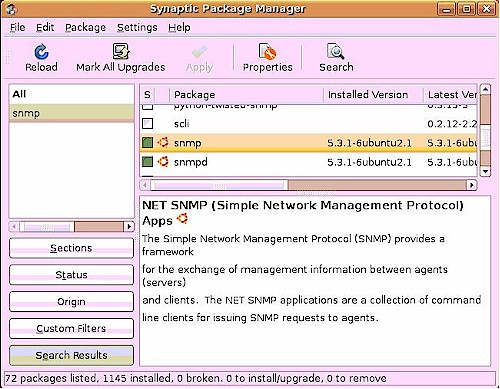Click the Search magnifier icon
The width and height of the screenshot is (500, 389).
click(336, 51)
